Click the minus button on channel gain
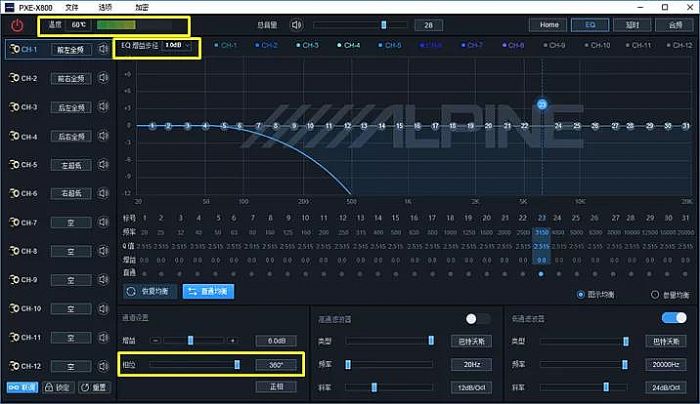The image size is (700, 404). [x=155, y=341]
